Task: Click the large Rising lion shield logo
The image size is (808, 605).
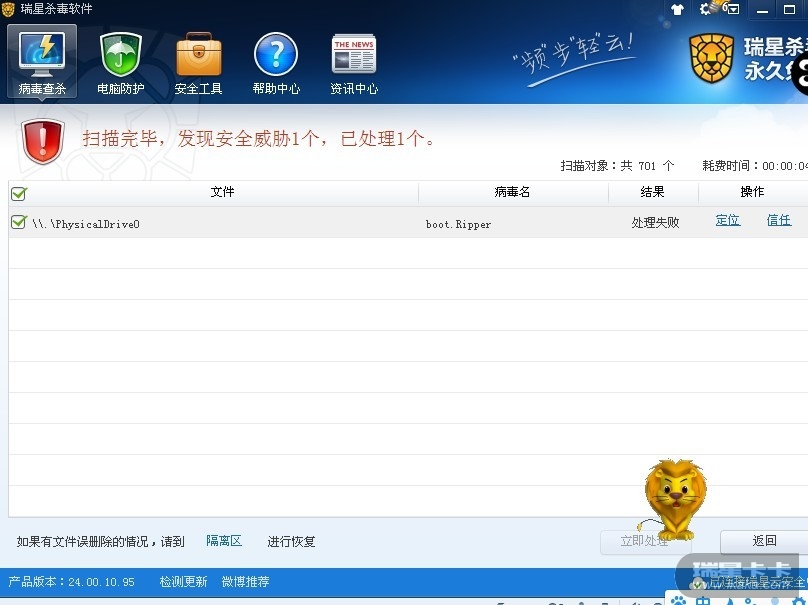Action: 712,58
